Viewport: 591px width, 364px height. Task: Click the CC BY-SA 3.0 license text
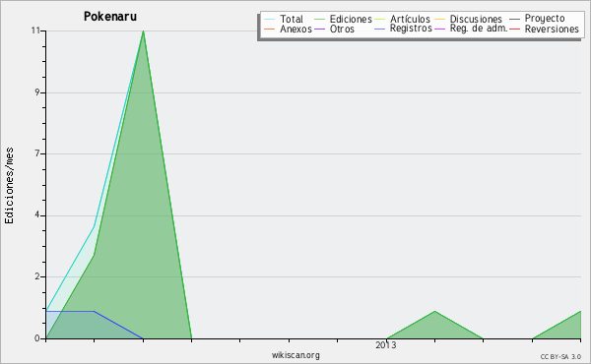(560, 357)
